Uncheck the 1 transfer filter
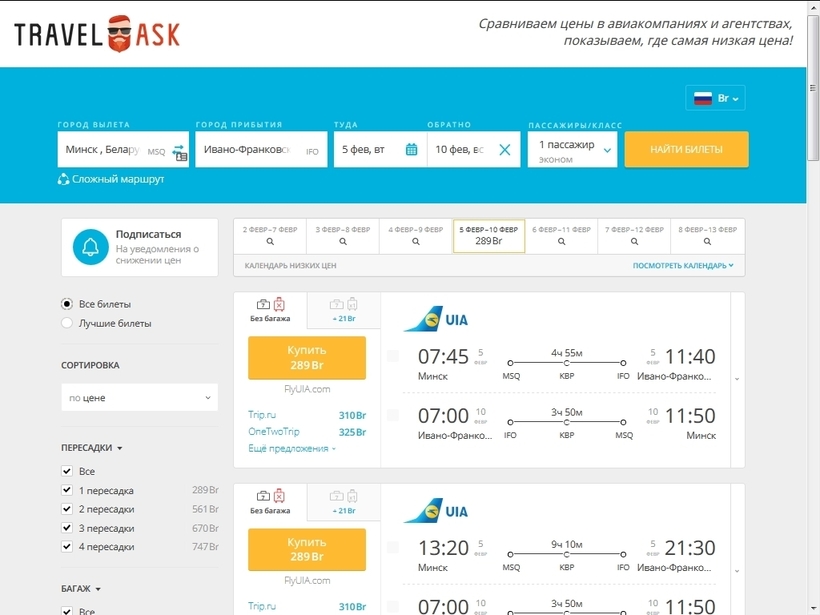The width and height of the screenshot is (820, 615). tap(67, 490)
